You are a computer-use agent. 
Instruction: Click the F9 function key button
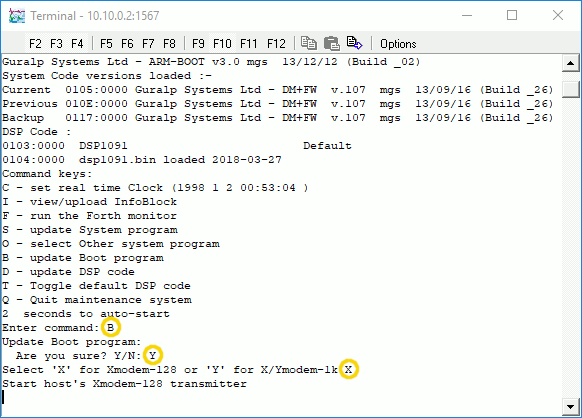pyautogui.click(x=198, y=44)
